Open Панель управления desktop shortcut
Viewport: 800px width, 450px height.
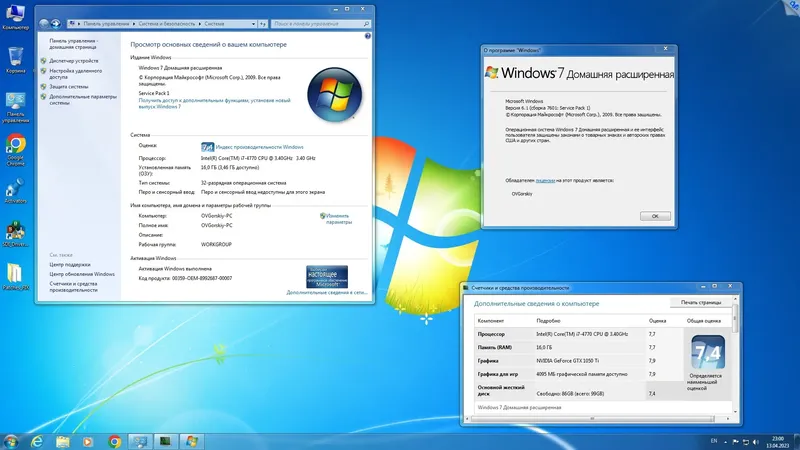click(15, 108)
